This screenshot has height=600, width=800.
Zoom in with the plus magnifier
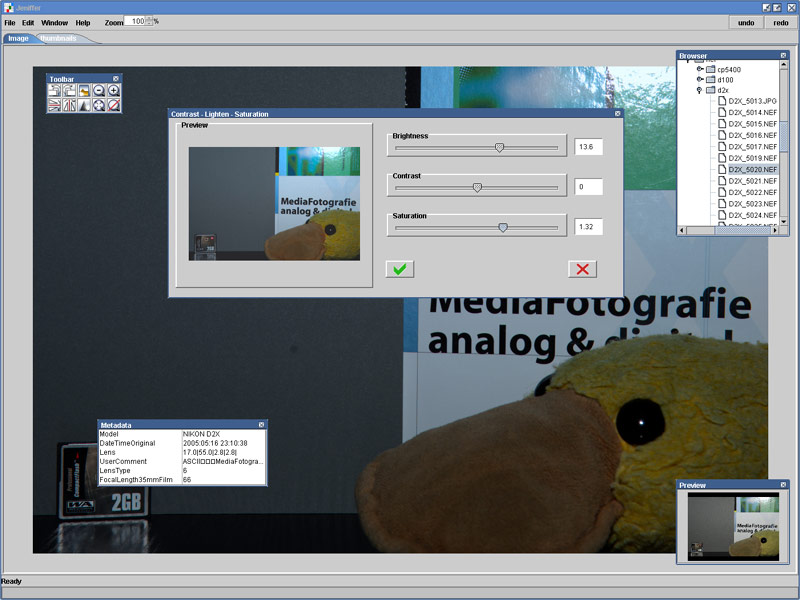pyautogui.click(x=113, y=91)
